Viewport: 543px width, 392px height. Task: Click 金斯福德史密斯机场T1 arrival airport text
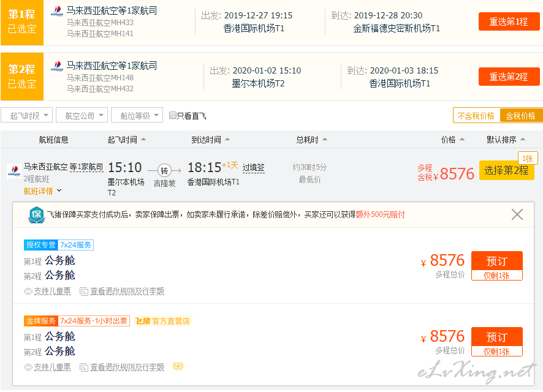(397, 28)
